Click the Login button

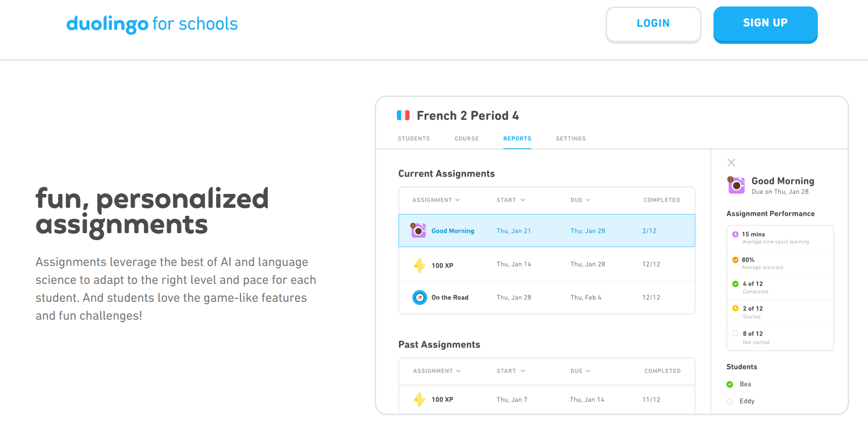[x=653, y=24]
